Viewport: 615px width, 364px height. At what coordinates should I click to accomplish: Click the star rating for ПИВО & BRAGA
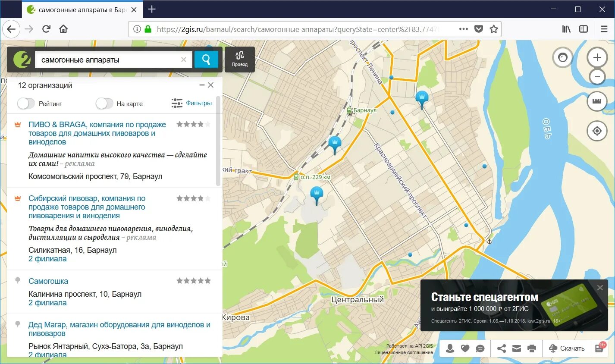coord(194,124)
